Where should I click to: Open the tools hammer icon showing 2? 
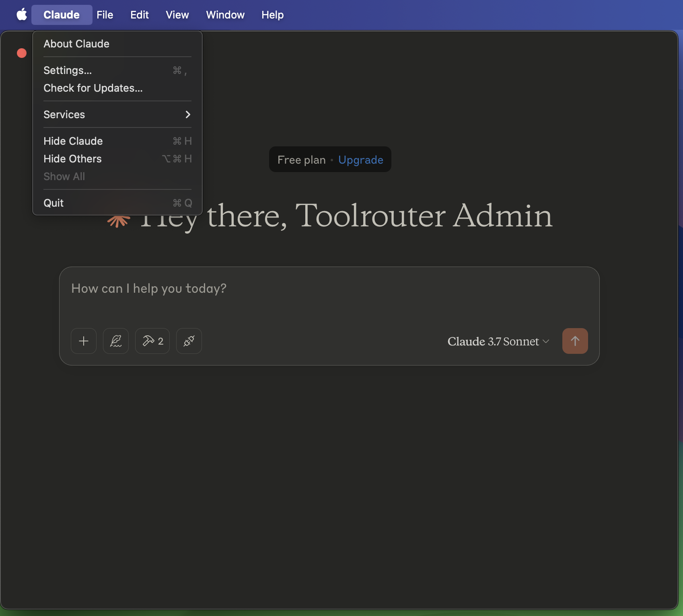point(152,341)
